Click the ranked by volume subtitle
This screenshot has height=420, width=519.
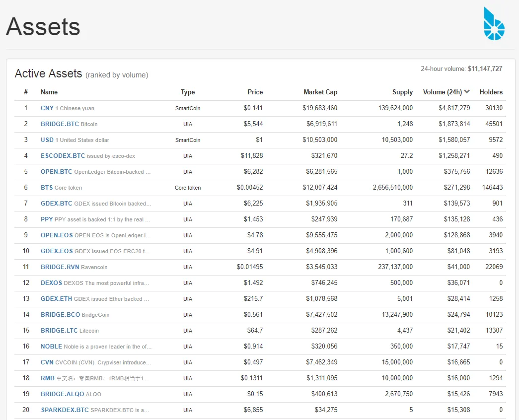pos(117,75)
